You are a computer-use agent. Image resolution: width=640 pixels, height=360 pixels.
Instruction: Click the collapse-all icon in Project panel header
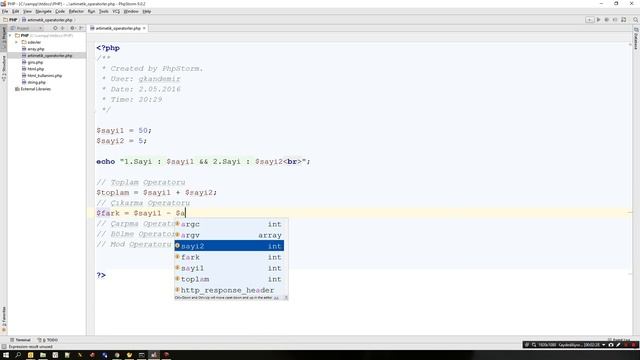(x=63, y=28)
